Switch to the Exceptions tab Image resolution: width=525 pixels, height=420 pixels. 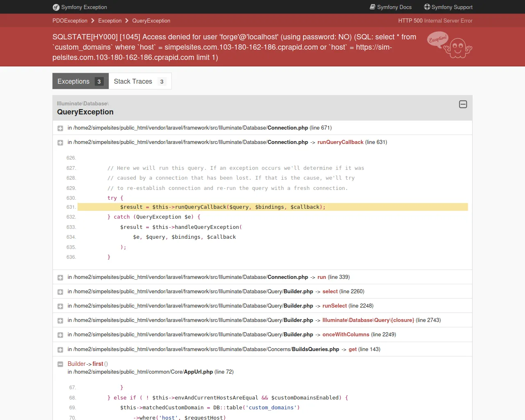[80, 81]
